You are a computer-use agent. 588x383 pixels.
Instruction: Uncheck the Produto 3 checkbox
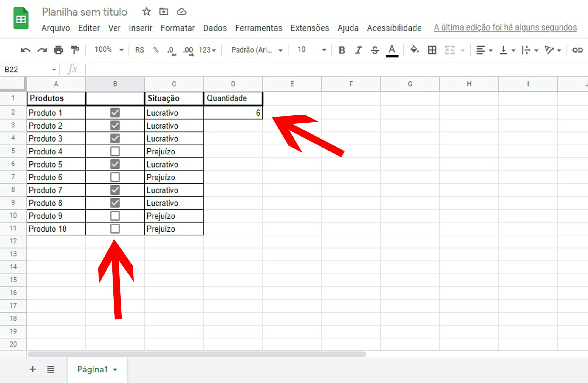[115, 138]
